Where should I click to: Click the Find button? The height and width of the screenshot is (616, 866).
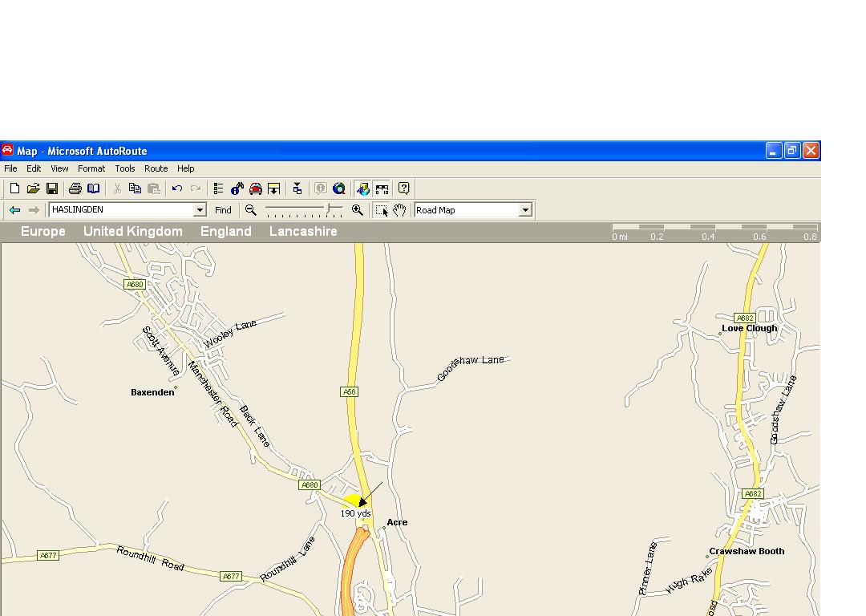point(223,210)
